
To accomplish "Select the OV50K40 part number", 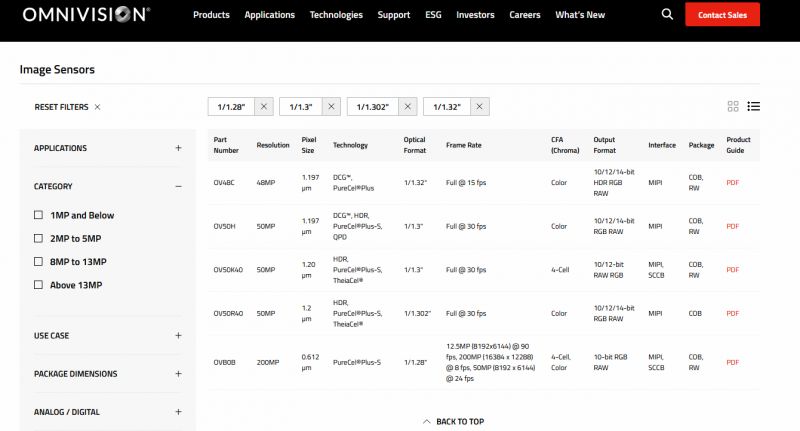I will (x=228, y=270).
